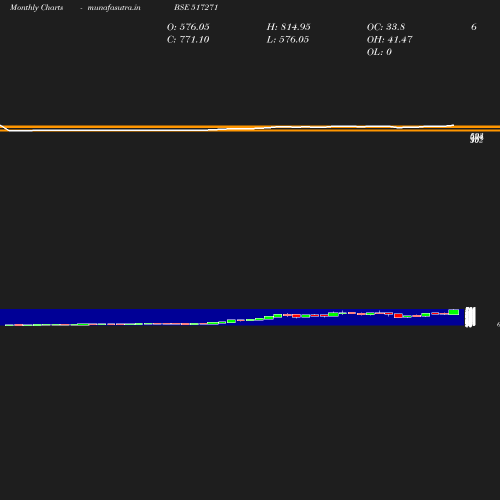Click the BSE 517271 symbol text

(x=196, y=7)
